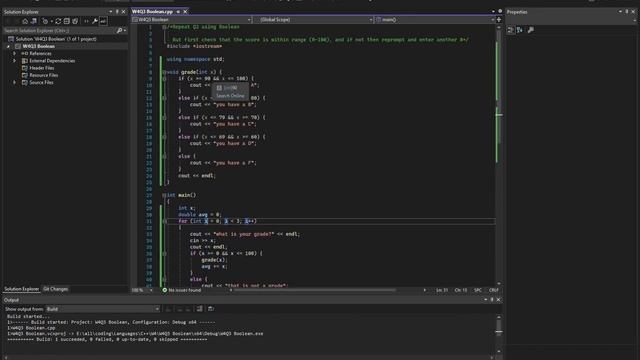The width and height of the screenshot is (640, 360).
Task: Collapse the W4Q3 Boolean project arrow
Action: (8, 47)
